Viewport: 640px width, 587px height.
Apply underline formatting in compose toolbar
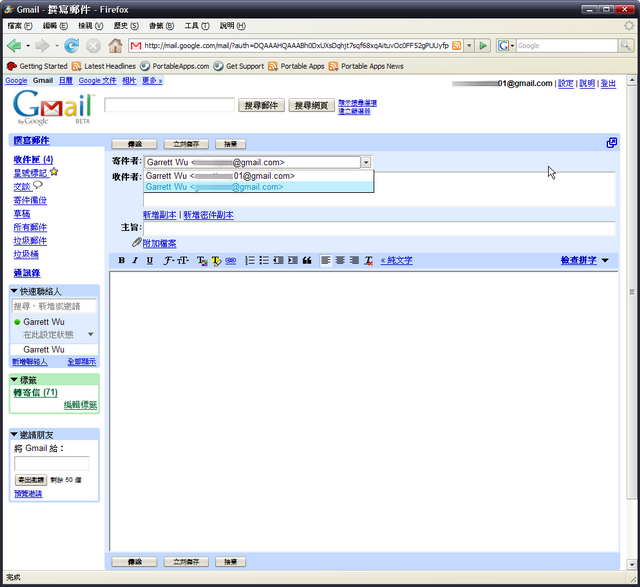(150, 260)
